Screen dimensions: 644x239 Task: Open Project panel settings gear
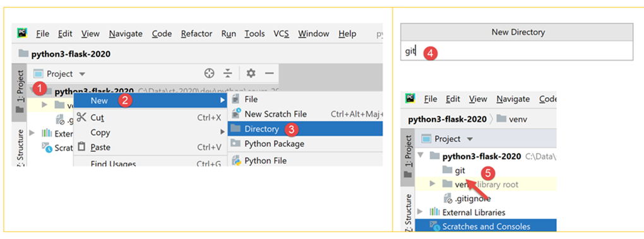[251, 73]
